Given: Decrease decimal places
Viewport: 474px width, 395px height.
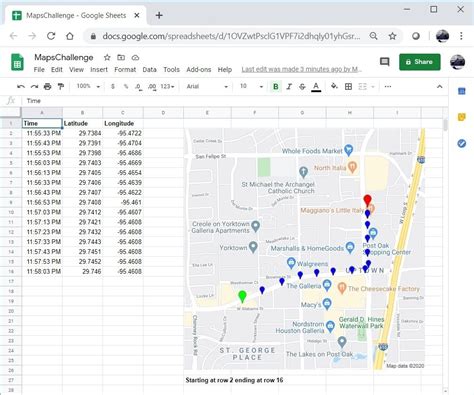Looking at the screenshot, I should pyautogui.click(x=138, y=87).
